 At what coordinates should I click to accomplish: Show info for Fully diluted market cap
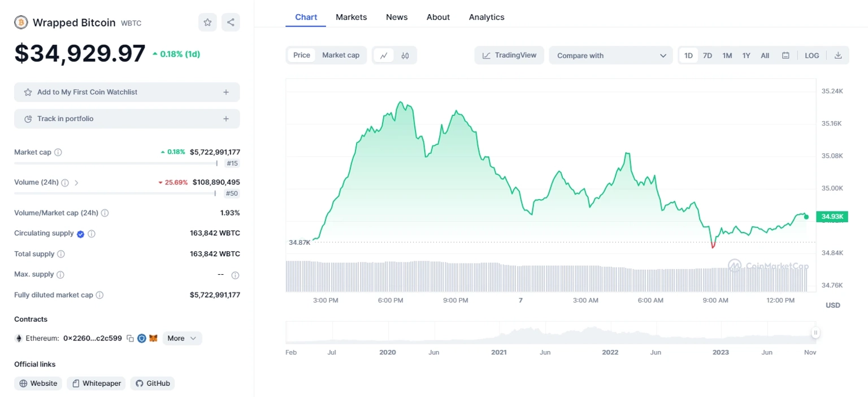(x=99, y=295)
